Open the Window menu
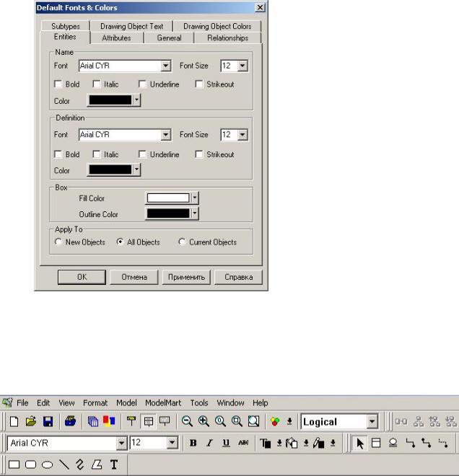459x476 pixels. click(230, 403)
